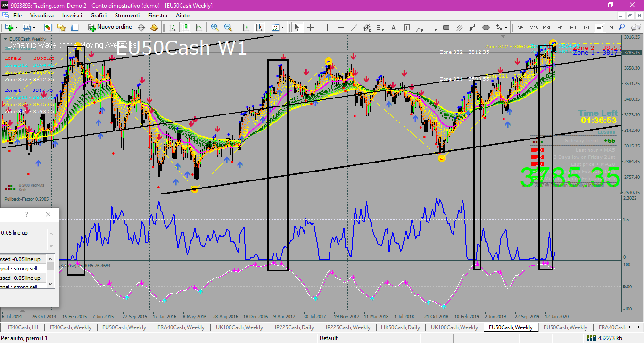
Task: Zoom out on the chart
Action: (228, 27)
